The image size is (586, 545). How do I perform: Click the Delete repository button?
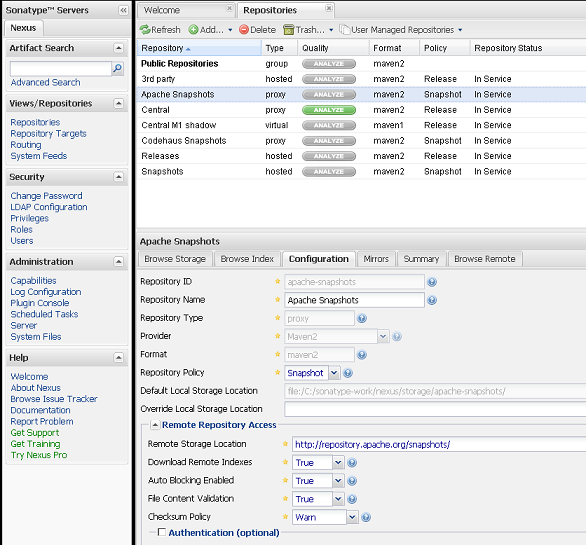point(257,30)
